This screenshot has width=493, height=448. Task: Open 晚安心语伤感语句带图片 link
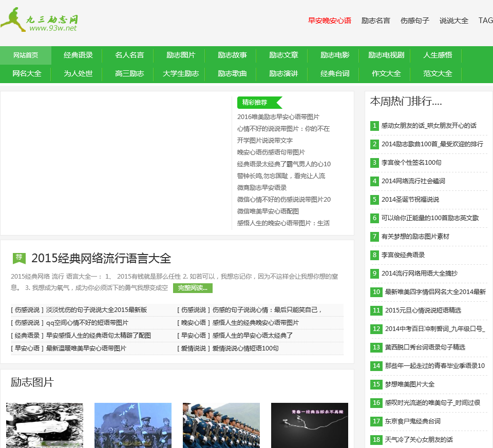coord(271,152)
